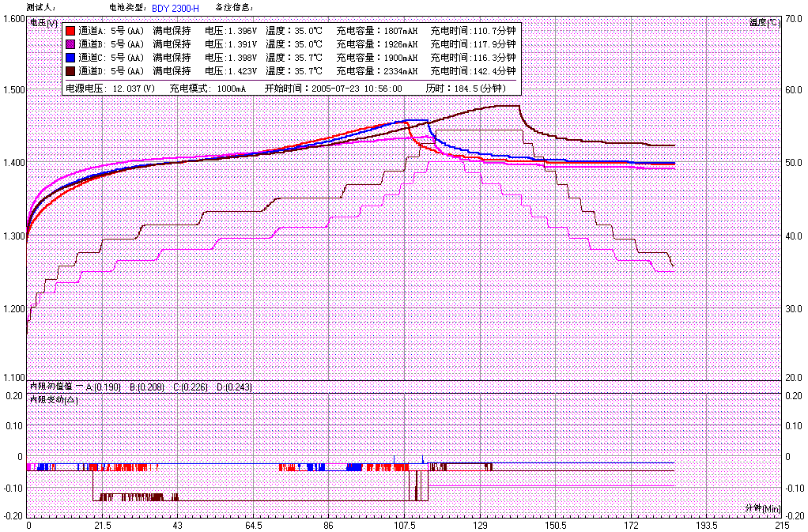Click the 107.5 minute x-axis tick label
The width and height of the screenshot is (808, 532).
point(404,525)
